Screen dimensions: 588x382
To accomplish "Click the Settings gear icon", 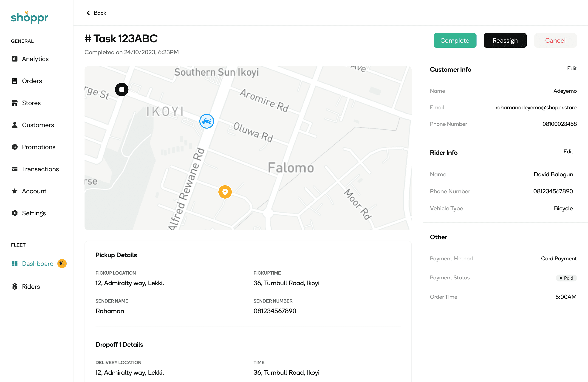I will [14, 213].
